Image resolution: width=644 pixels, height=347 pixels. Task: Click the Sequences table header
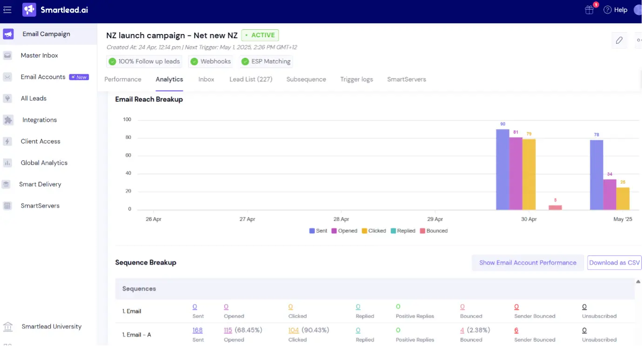[375, 289]
